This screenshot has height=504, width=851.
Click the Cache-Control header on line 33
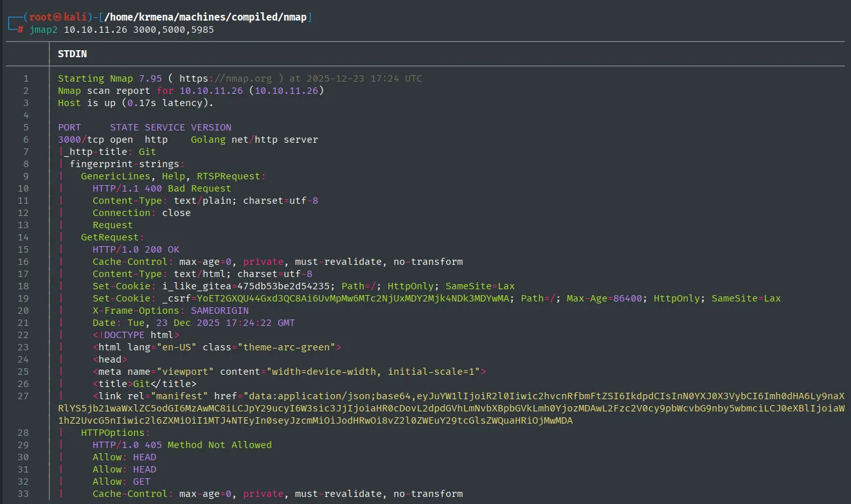point(278,494)
